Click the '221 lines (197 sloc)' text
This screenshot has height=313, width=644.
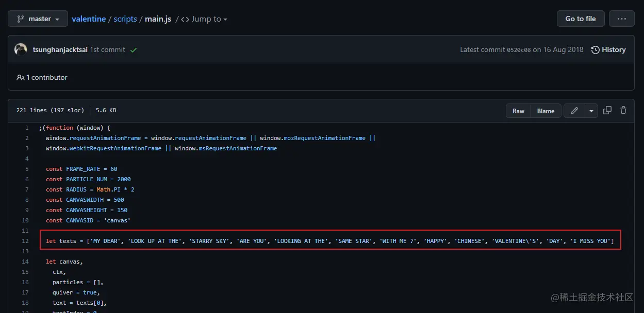pos(51,110)
